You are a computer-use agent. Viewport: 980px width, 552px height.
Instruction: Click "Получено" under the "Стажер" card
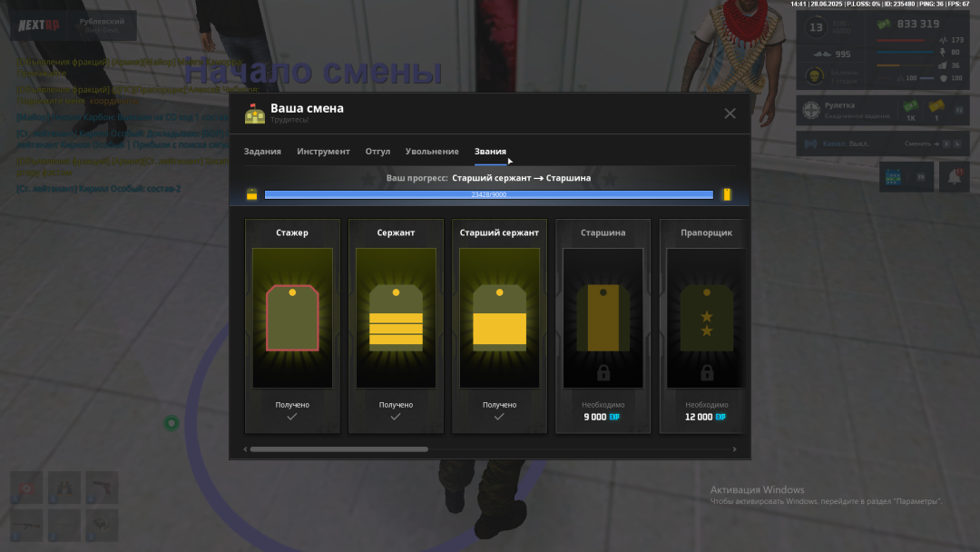click(292, 404)
